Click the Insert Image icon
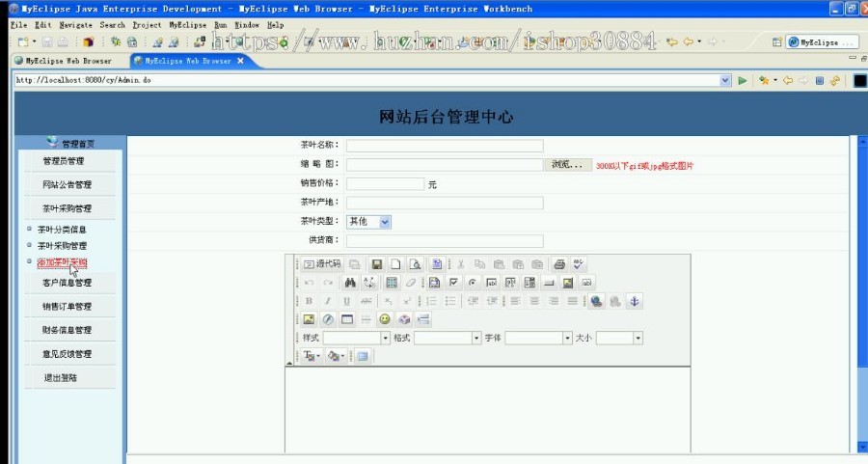 pyautogui.click(x=309, y=319)
